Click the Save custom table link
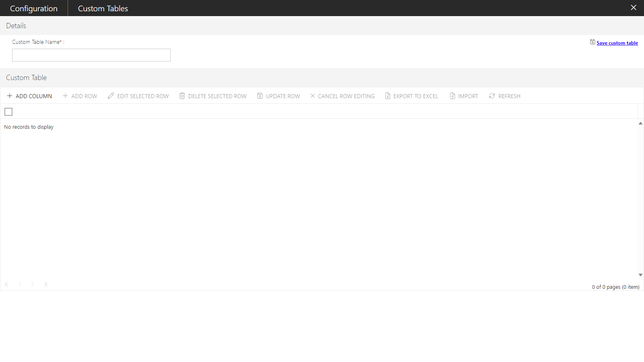This screenshot has height=362, width=644. 617,43
